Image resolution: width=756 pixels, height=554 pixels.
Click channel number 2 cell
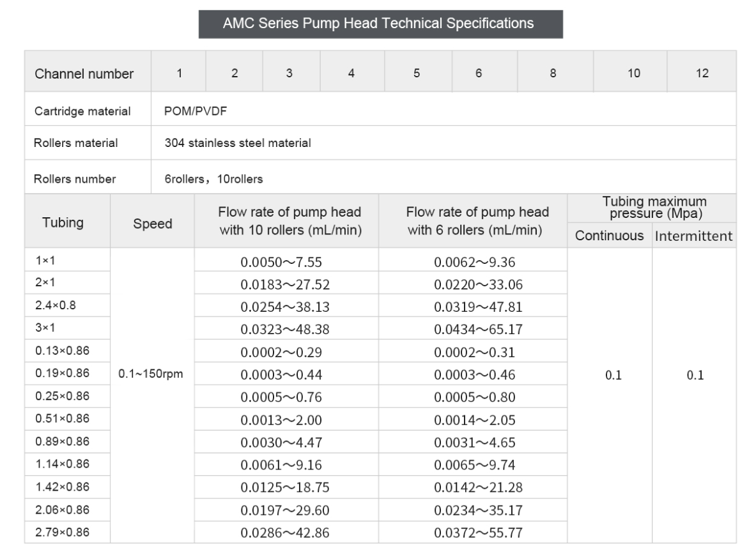coord(235,72)
